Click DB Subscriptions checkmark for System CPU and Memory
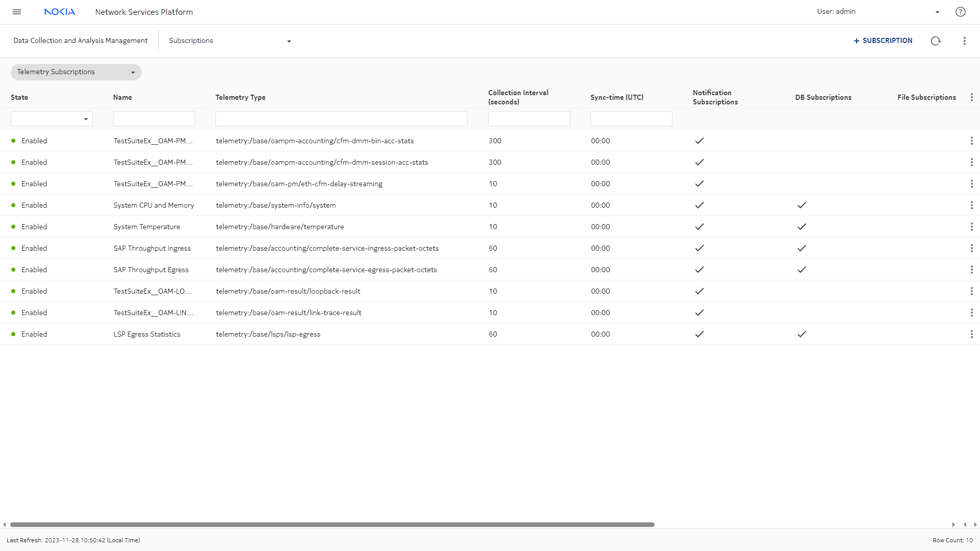 click(x=801, y=205)
